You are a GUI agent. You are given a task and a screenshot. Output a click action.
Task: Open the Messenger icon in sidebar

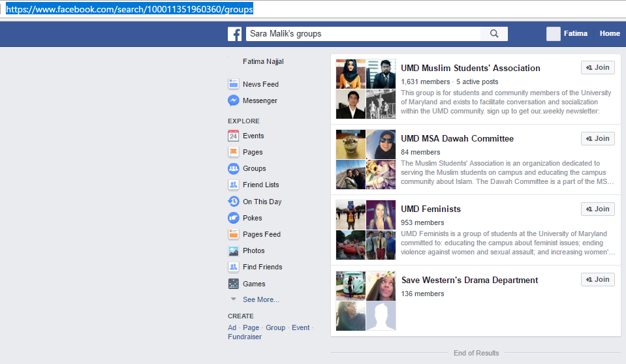pyautogui.click(x=233, y=100)
